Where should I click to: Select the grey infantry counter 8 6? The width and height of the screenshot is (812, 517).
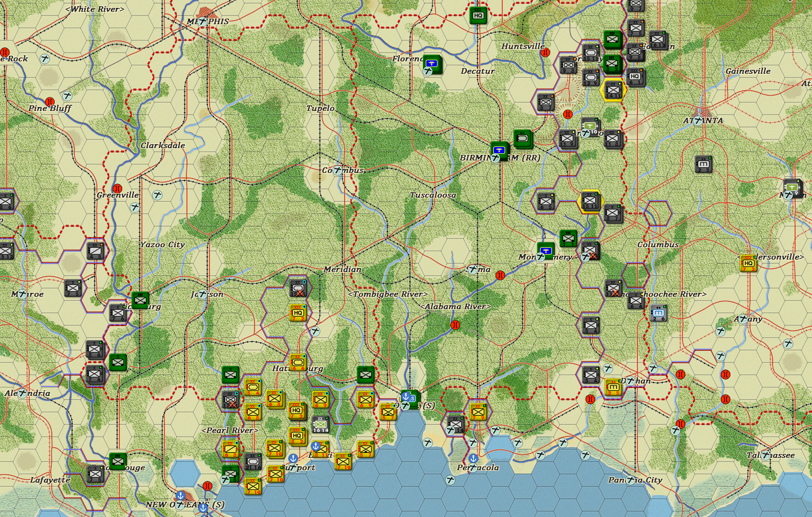(95, 350)
